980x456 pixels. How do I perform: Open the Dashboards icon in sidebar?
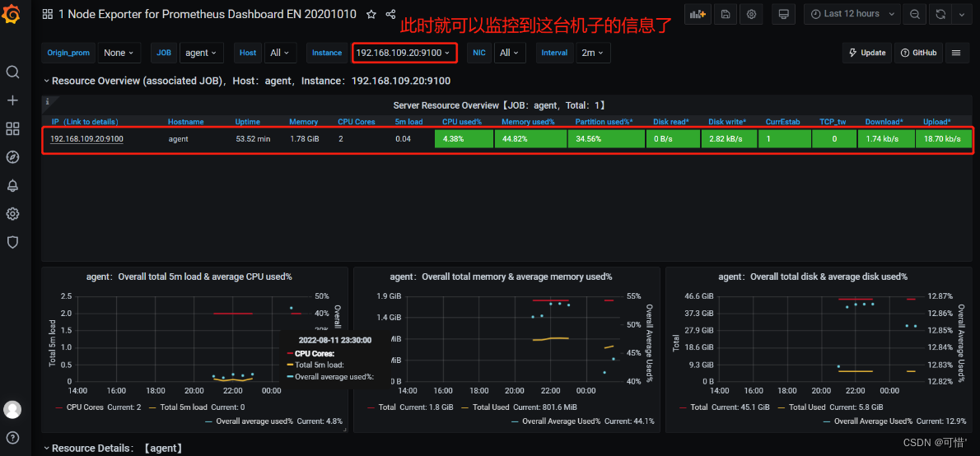pyautogui.click(x=12, y=128)
